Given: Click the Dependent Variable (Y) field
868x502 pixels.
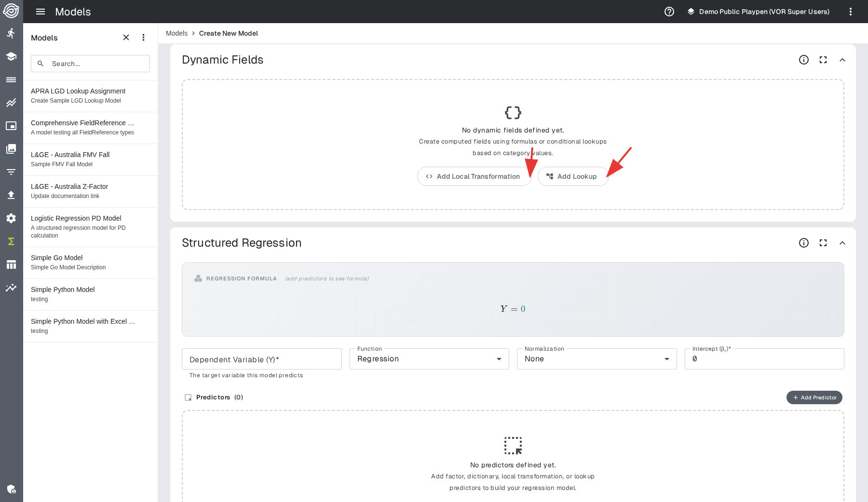Looking at the screenshot, I should [261, 359].
